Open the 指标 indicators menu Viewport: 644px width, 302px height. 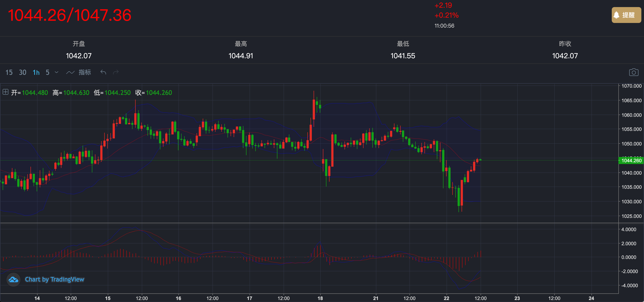pos(85,72)
